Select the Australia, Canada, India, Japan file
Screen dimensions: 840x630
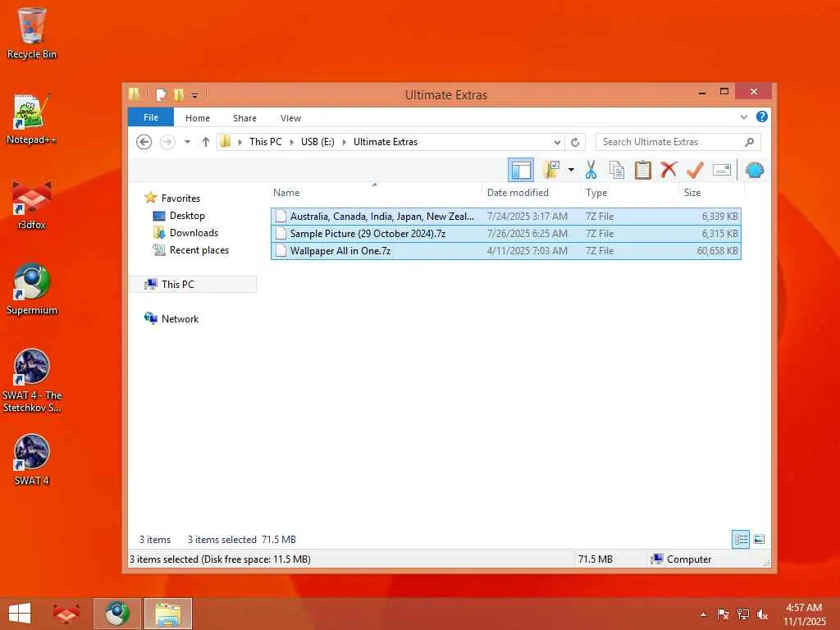click(505, 217)
